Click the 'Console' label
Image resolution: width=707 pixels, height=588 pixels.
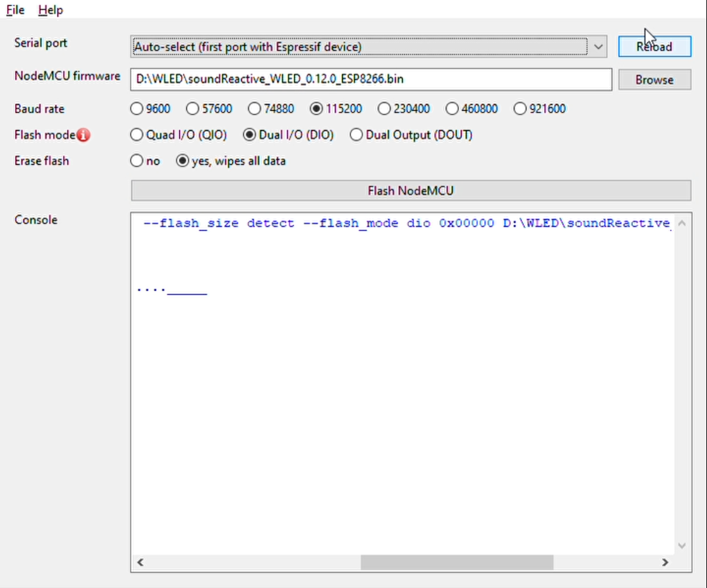pos(36,220)
